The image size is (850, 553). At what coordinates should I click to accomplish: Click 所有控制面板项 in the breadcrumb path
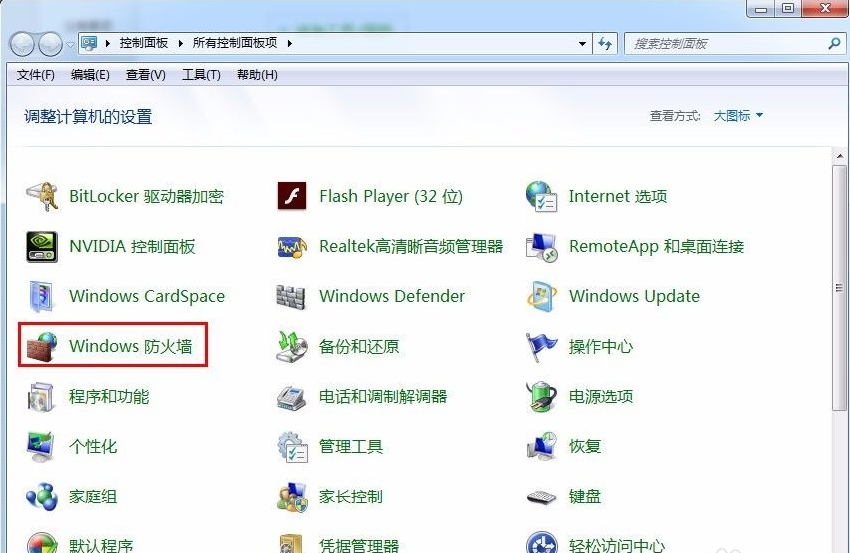[x=235, y=43]
